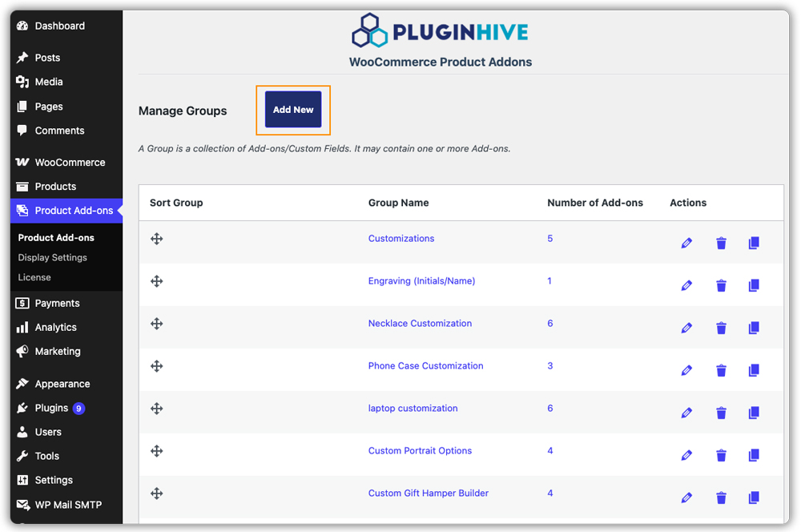Edit the laptop customization group
The image size is (801, 532).
pyautogui.click(x=686, y=413)
